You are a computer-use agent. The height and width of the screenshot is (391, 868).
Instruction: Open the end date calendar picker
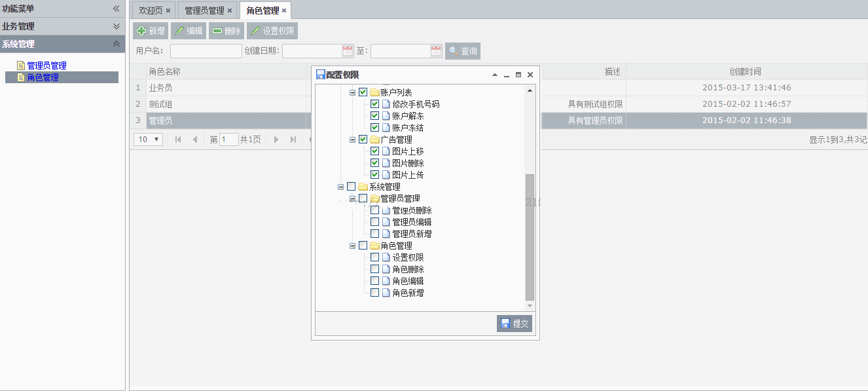point(436,51)
